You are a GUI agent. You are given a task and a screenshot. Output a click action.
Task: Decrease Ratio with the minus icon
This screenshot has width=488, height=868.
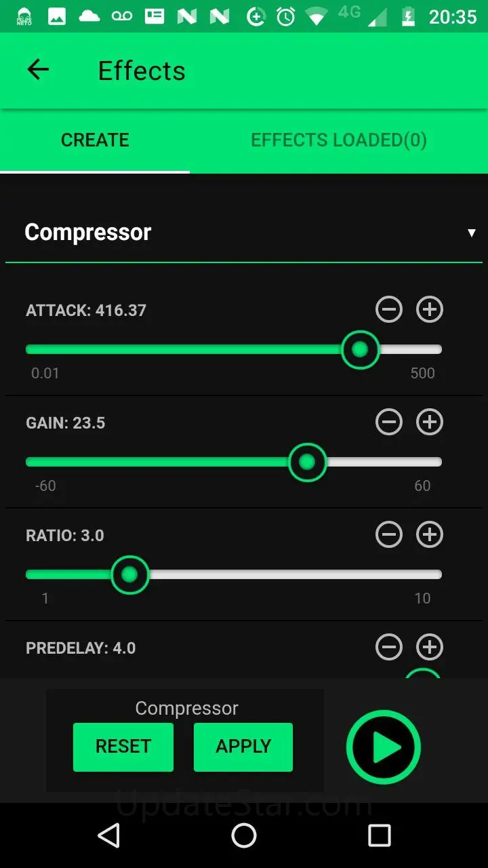(x=389, y=535)
